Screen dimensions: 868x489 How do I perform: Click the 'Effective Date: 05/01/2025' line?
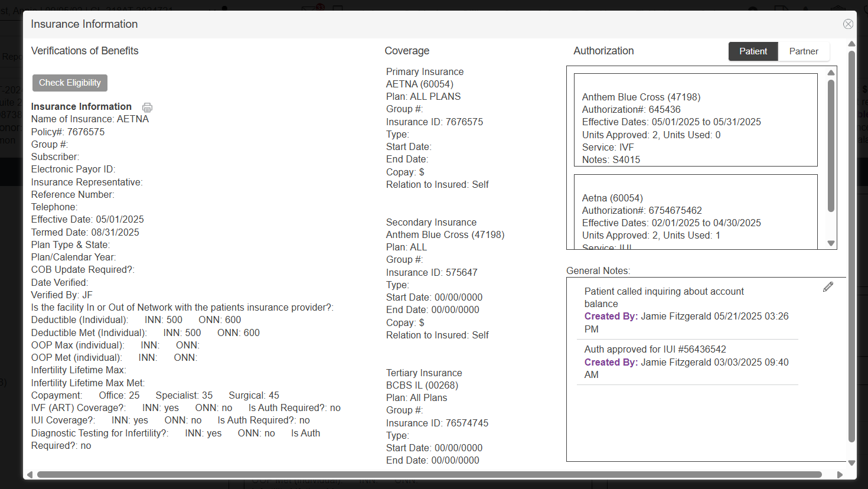click(87, 219)
